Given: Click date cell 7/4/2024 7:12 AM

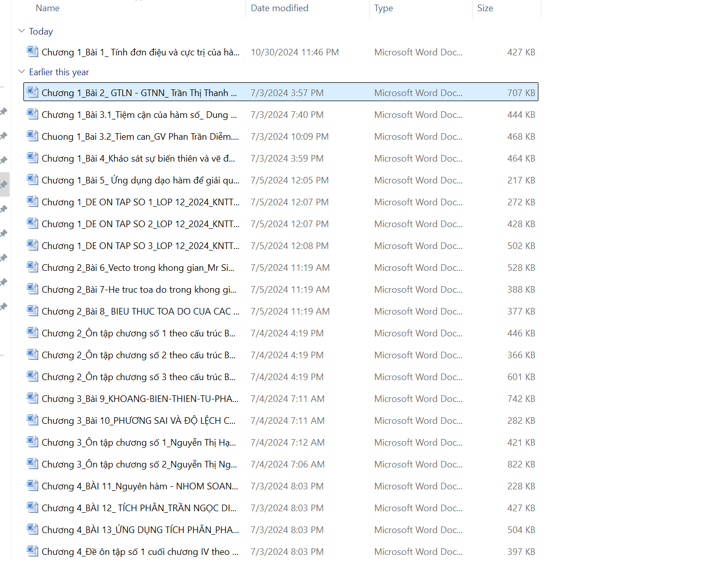Looking at the screenshot, I should tap(288, 443).
